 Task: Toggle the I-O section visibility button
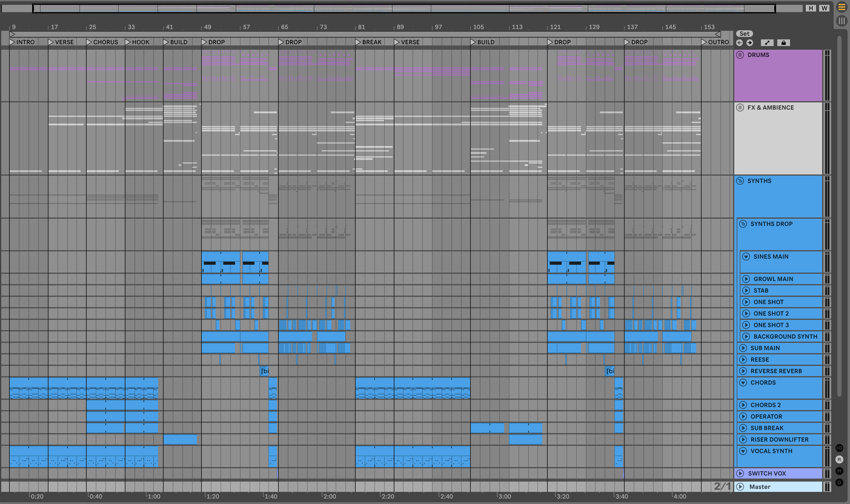click(x=839, y=448)
